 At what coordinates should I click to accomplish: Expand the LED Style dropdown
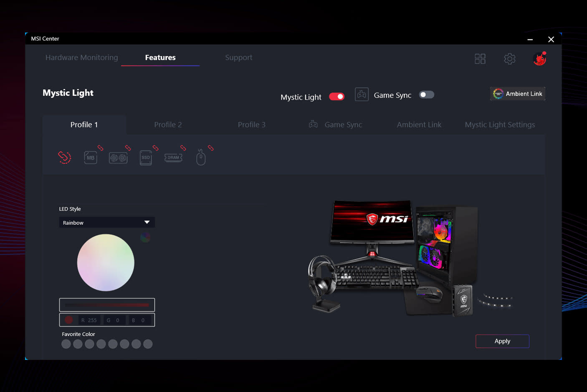pyautogui.click(x=107, y=223)
